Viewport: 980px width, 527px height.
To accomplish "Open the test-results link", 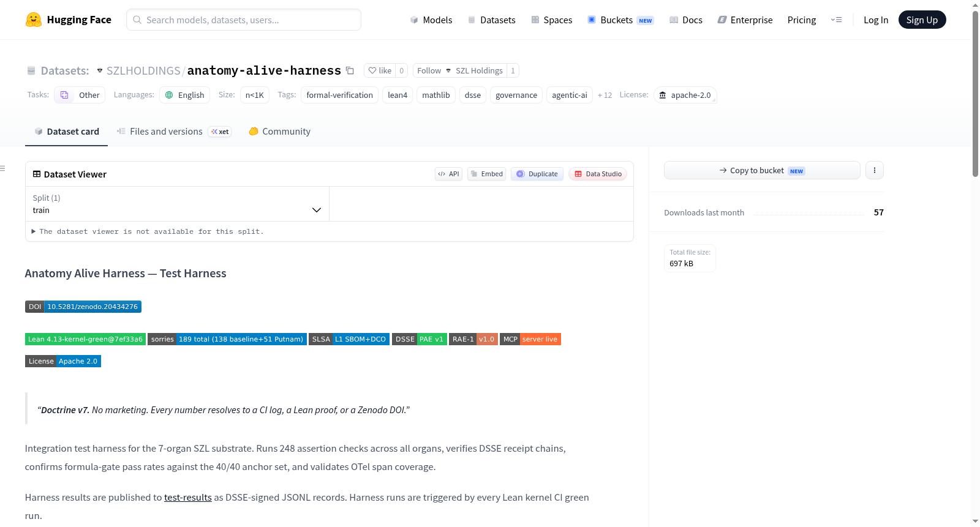I will click(188, 497).
